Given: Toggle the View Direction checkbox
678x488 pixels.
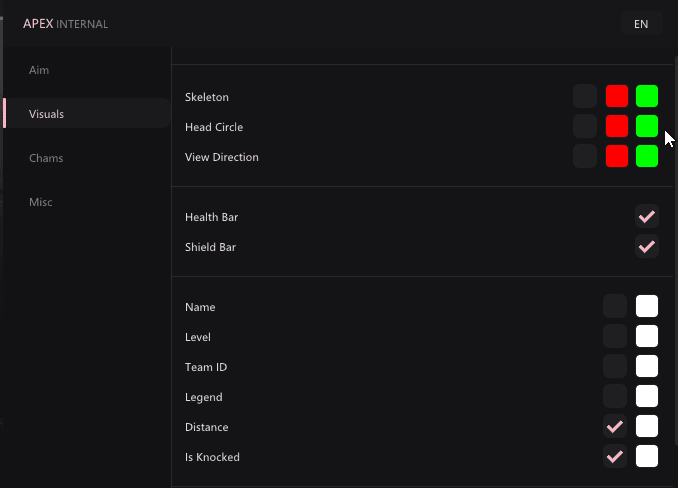Looking at the screenshot, I should point(585,156).
